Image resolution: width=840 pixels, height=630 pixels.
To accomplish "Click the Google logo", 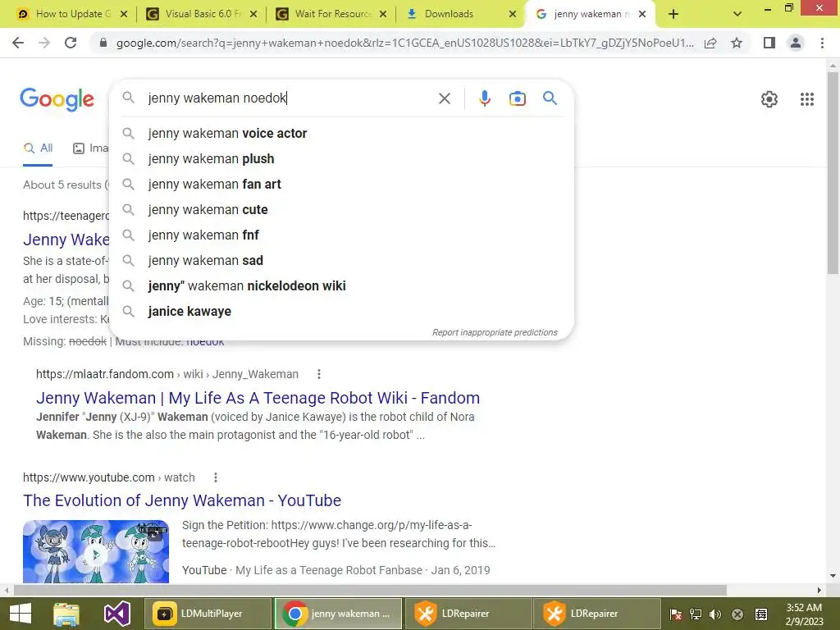I will 57,99.
